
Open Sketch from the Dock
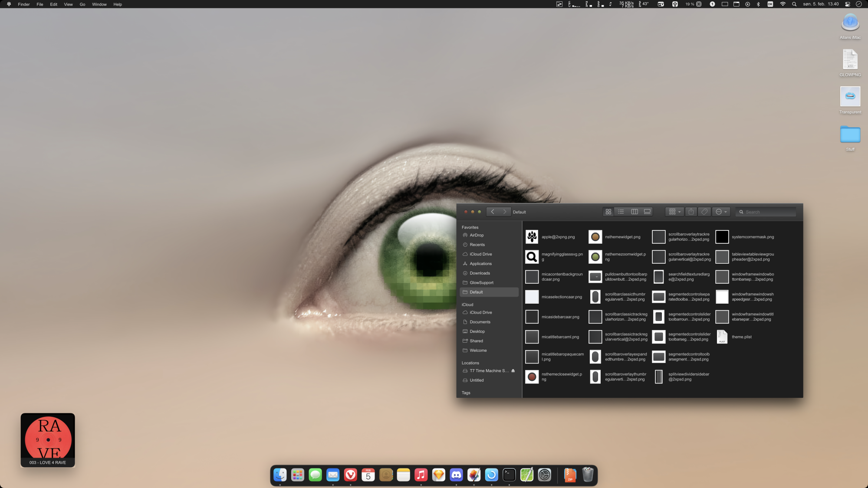[439, 475]
